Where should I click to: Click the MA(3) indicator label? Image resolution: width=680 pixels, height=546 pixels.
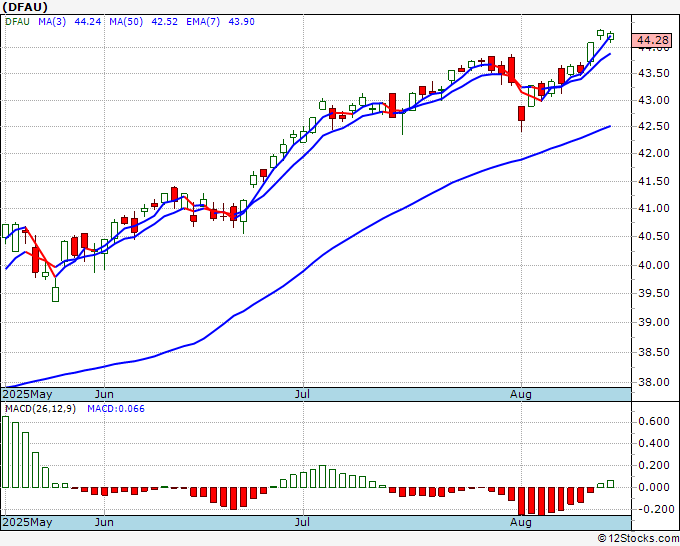(52, 21)
